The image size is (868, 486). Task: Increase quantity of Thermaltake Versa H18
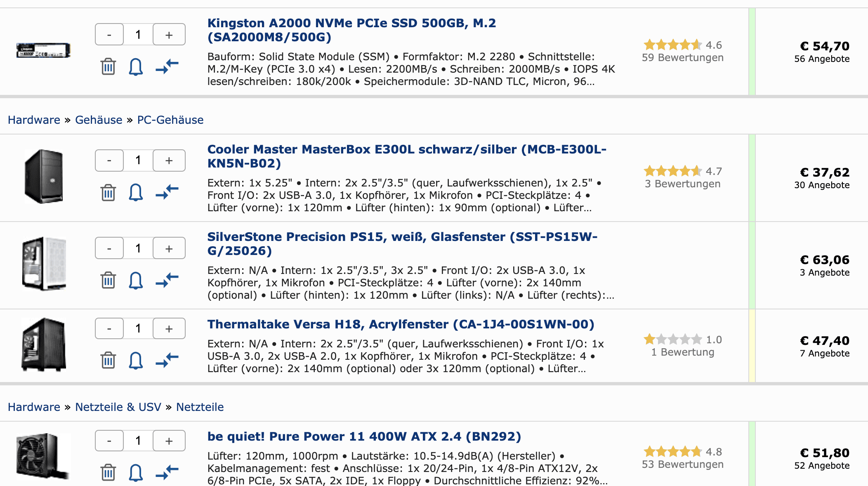click(x=169, y=329)
